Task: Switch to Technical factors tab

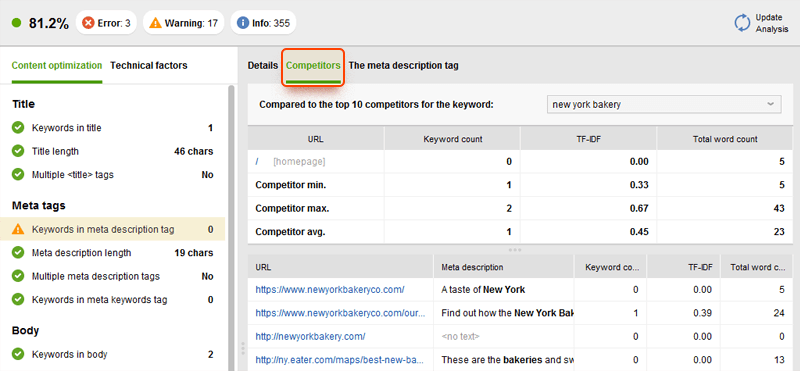Action: point(148,65)
